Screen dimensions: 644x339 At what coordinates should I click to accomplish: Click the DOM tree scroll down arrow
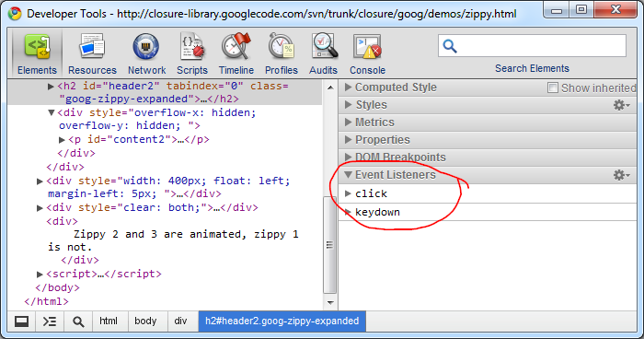[x=329, y=303]
